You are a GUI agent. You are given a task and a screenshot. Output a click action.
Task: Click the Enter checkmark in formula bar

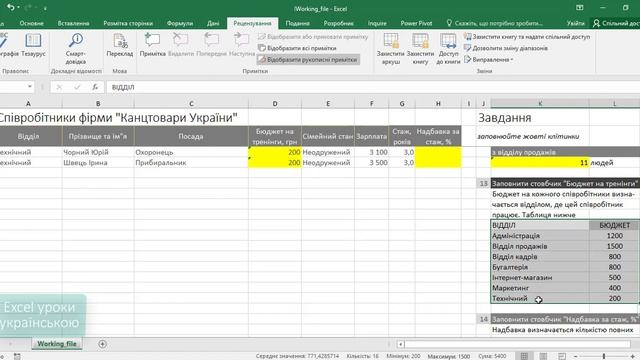click(x=77, y=87)
